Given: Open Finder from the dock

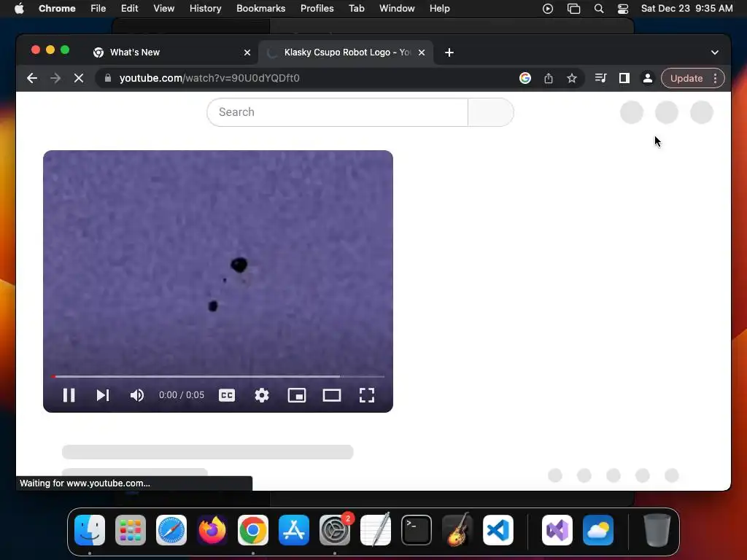Looking at the screenshot, I should click(x=90, y=530).
